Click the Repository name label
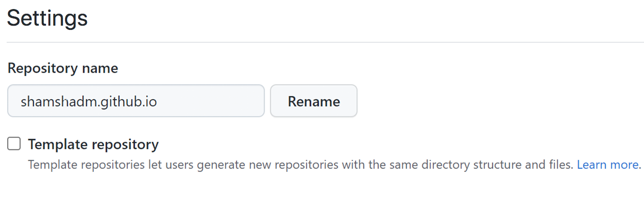This screenshot has width=644, height=209. (x=63, y=68)
